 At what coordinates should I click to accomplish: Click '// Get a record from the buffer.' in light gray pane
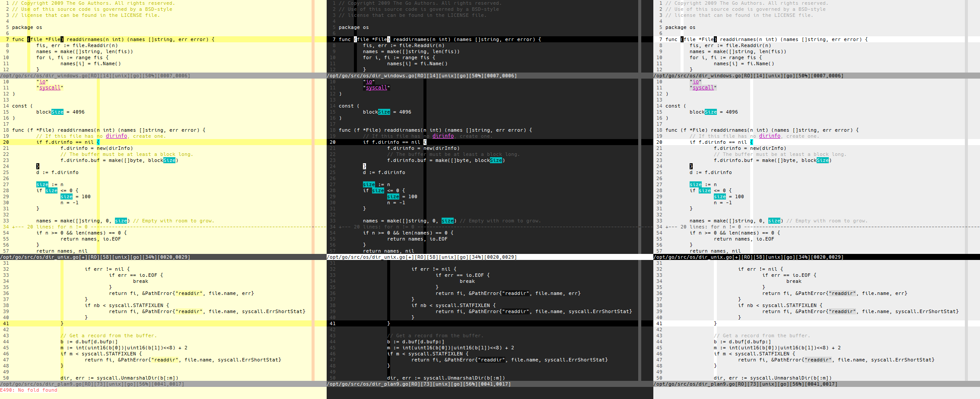coord(762,336)
